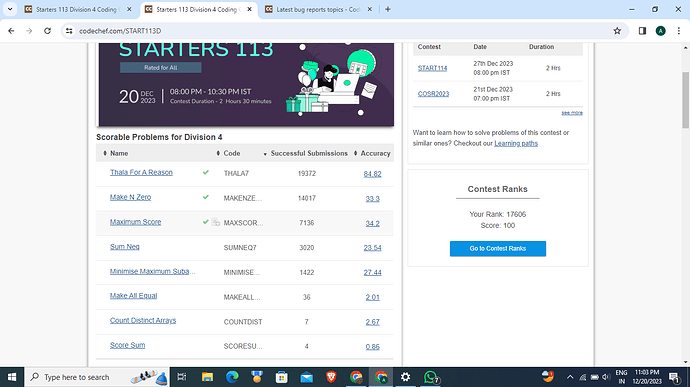Open the Windows Start menu
This screenshot has width=690, height=387.
(12, 377)
